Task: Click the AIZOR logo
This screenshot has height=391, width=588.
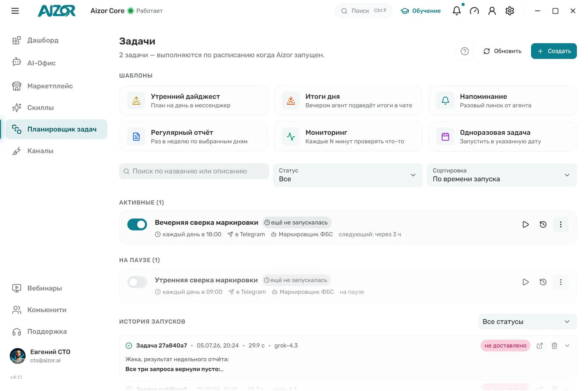Action: 57,11
